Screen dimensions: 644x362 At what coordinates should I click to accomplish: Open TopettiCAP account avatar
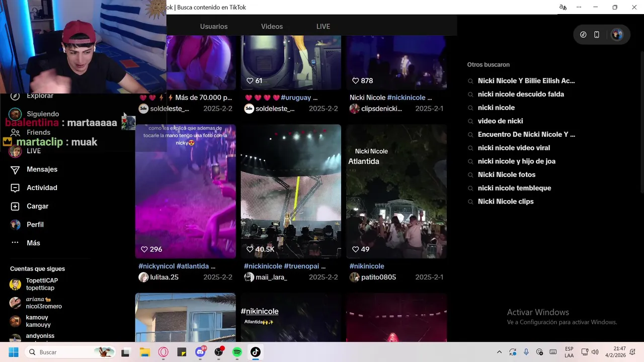point(16,284)
